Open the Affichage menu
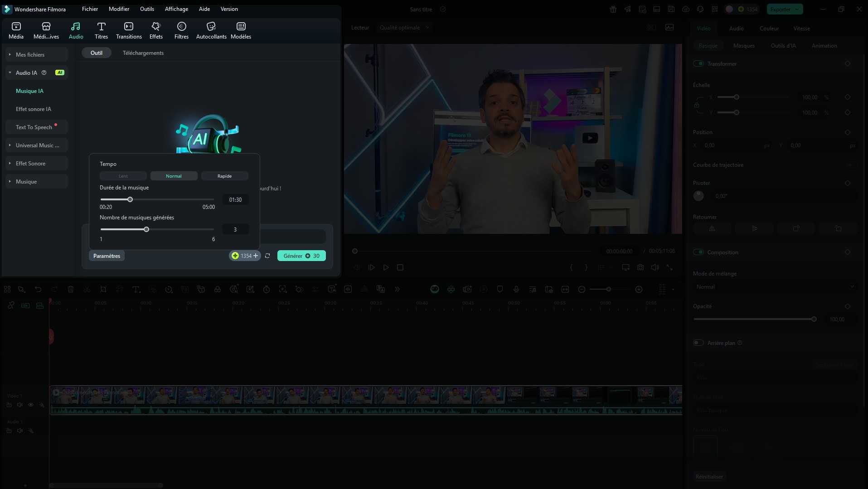This screenshot has height=489, width=868. 176,9
